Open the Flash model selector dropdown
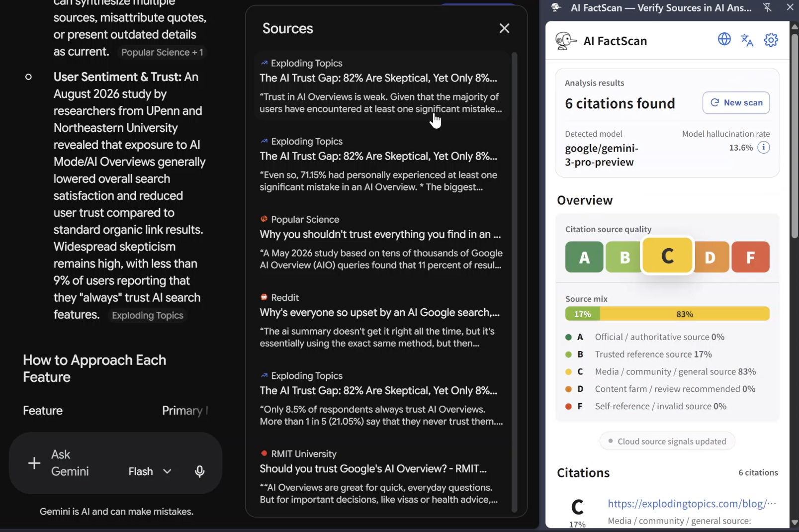799x532 pixels. [150, 471]
